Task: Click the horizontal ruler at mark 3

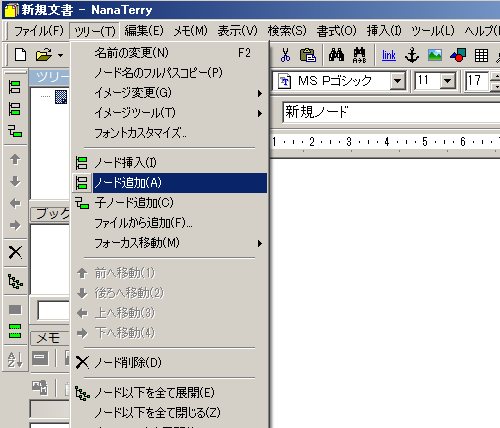Action: coord(349,142)
